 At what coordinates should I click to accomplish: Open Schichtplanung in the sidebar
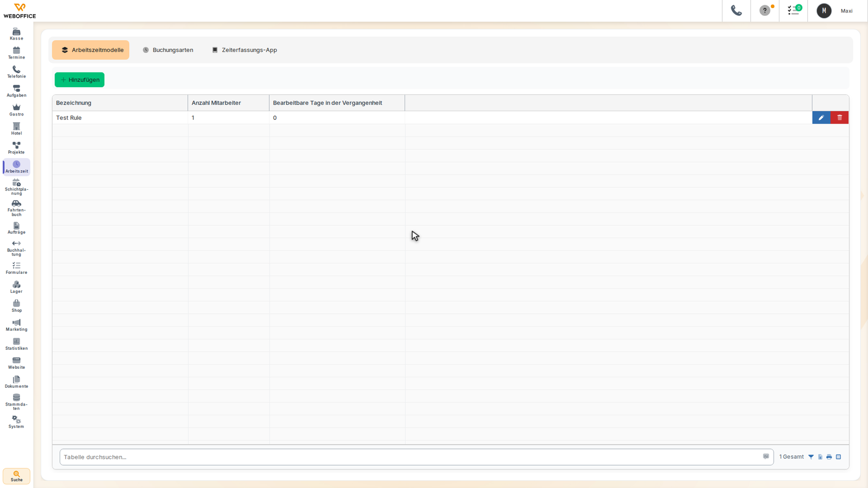click(16, 187)
